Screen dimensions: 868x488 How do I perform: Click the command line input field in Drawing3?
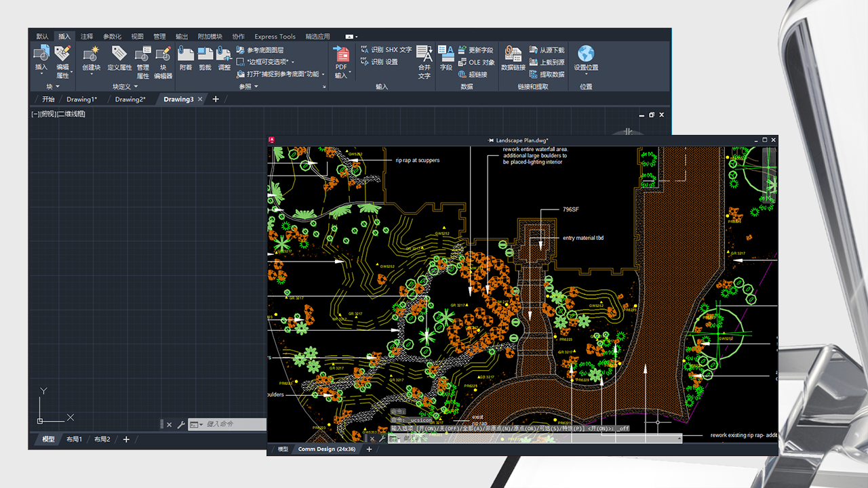[x=231, y=424]
